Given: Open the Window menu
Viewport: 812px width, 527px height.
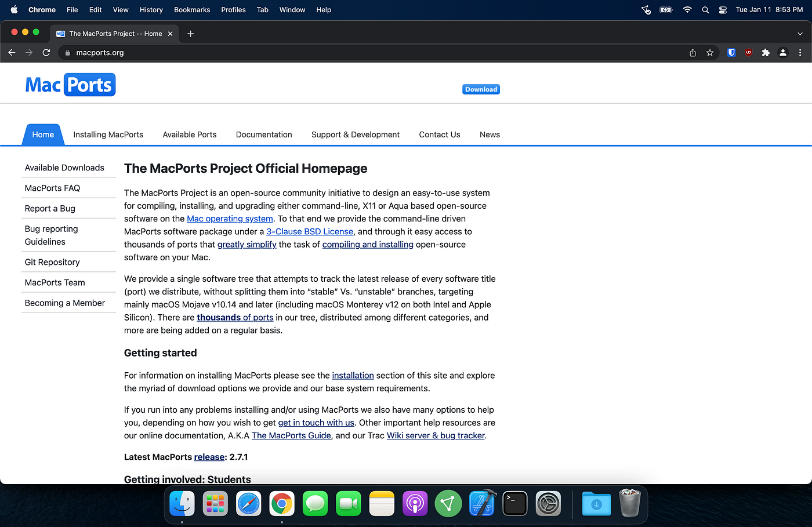Looking at the screenshot, I should click(292, 10).
